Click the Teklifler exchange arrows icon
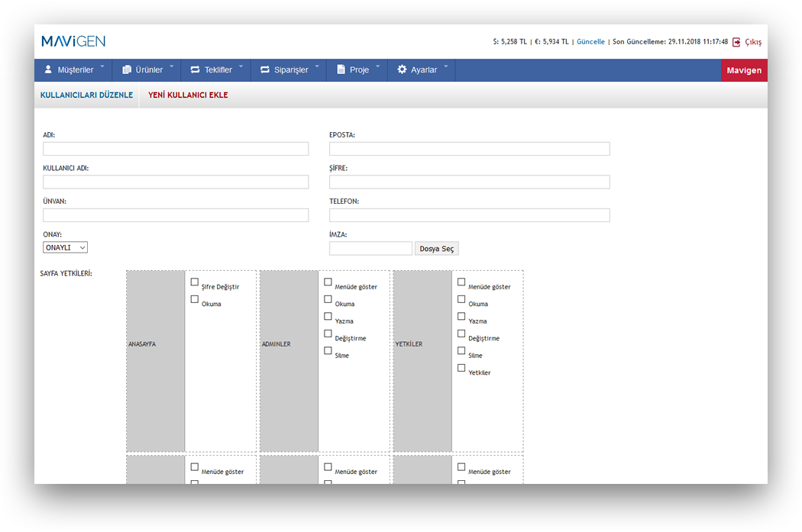 (x=195, y=69)
